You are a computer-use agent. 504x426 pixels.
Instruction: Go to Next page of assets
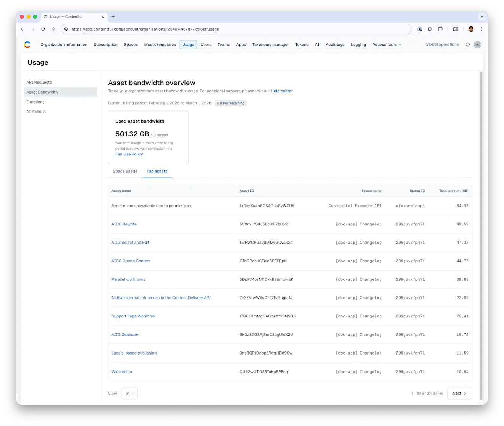tap(459, 394)
